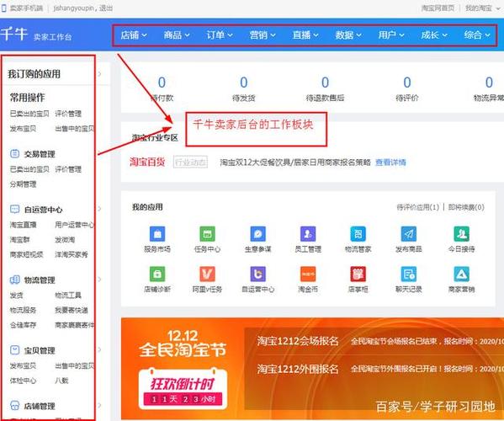
Task: Click the 行业动态 tag
Action: pyautogui.click(x=191, y=163)
